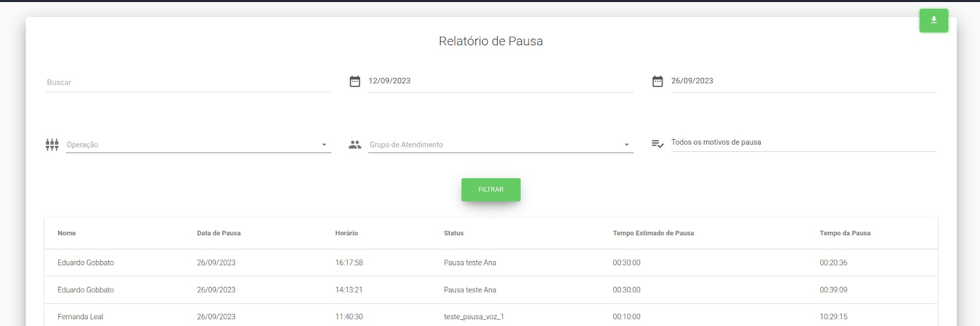Screen dimensions: 980x326
Task: Click the 00:39:09 pause duration cell
Action: (834, 290)
